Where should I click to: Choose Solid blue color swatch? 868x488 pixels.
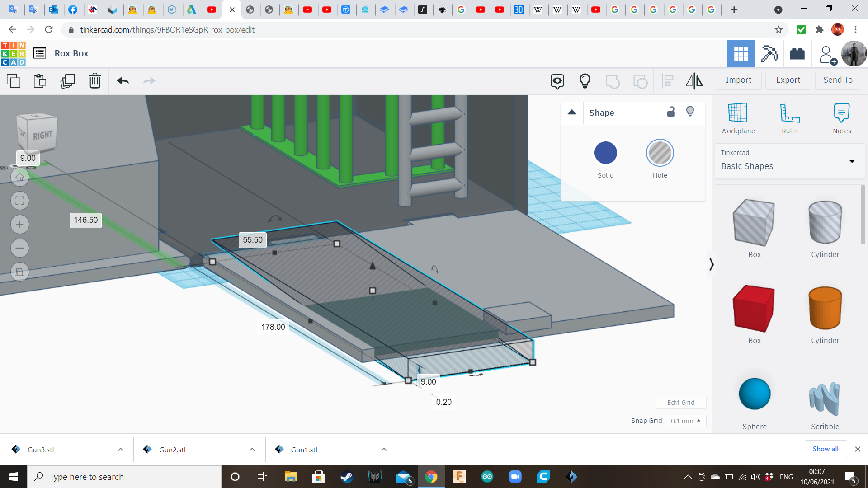pos(605,153)
